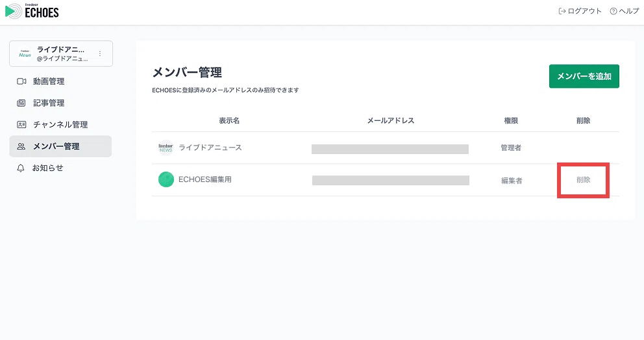The image size is (644, 340).
Task: Click the メールアドレス column header
Action: [x=391, y=120]
